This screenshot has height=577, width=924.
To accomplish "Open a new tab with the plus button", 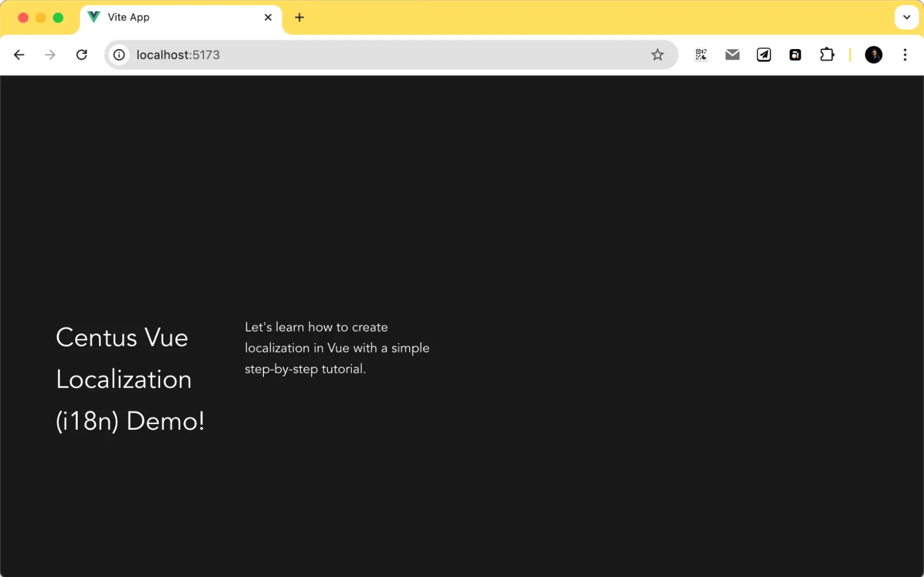I will coord(299,17).
